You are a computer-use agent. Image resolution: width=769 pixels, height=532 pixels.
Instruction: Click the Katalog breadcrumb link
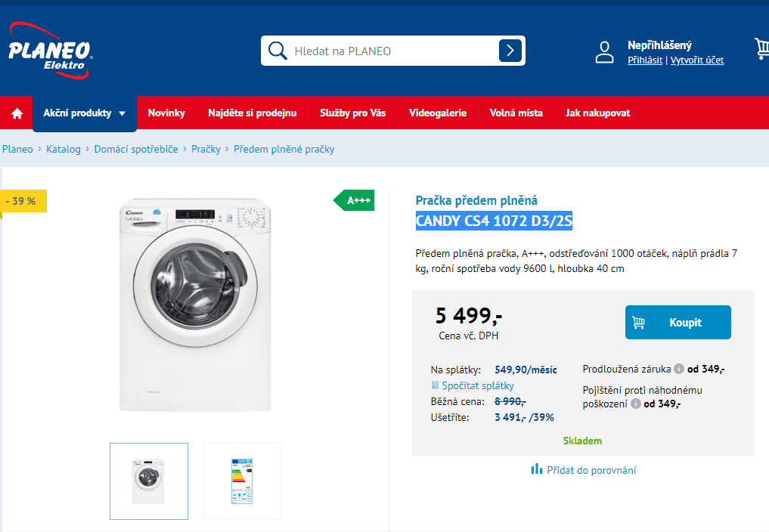[64, 149]
